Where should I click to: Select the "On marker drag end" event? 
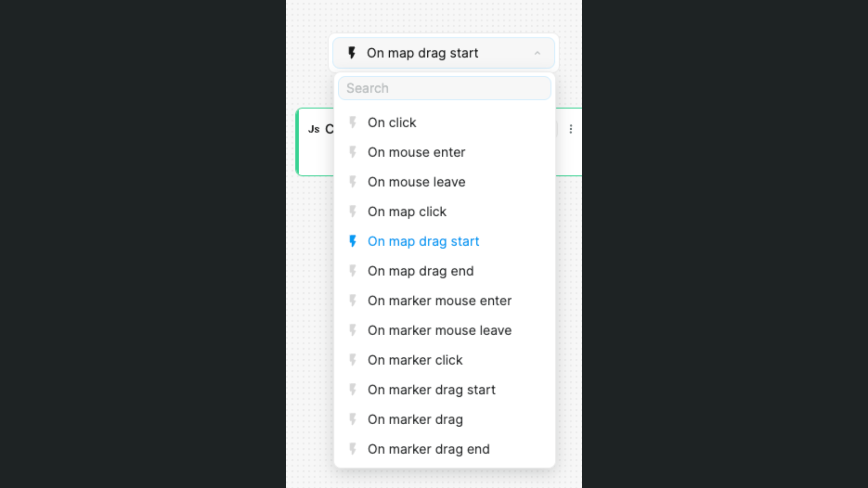click(428, 449)
